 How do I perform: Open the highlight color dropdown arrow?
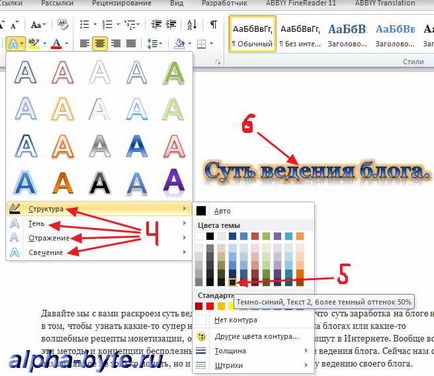[x=44, y=44]
